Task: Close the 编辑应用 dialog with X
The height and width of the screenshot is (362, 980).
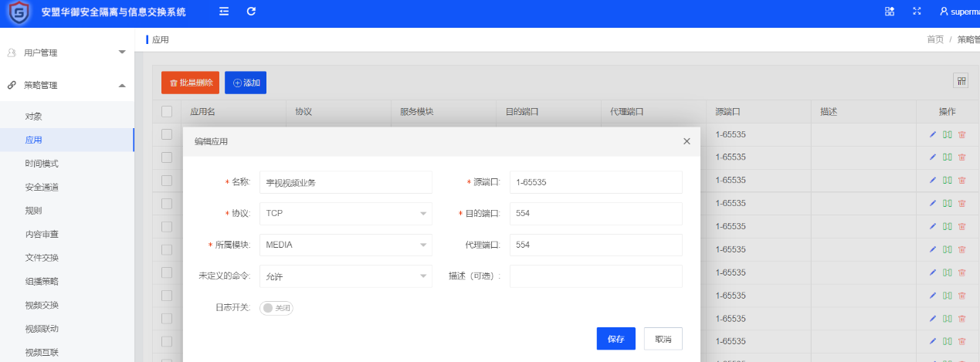Action: 687,141
